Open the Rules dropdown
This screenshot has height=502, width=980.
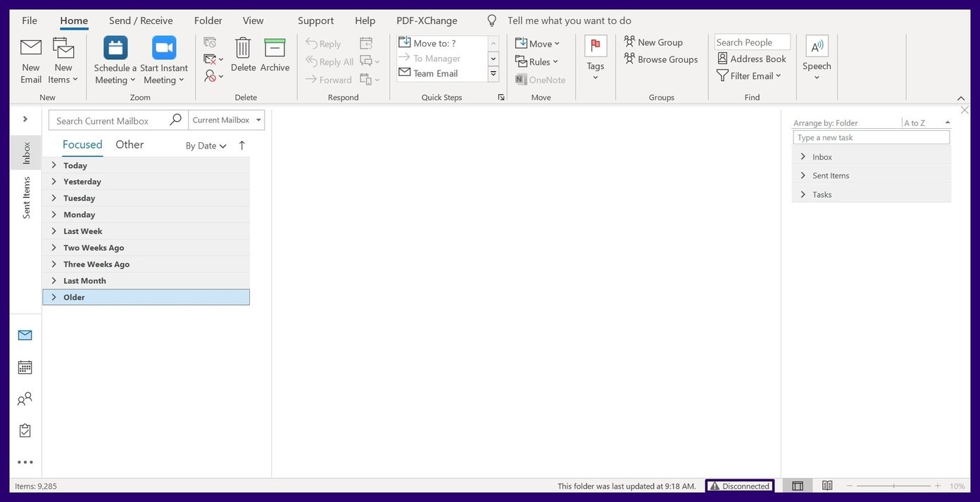[x=536, y=62]
